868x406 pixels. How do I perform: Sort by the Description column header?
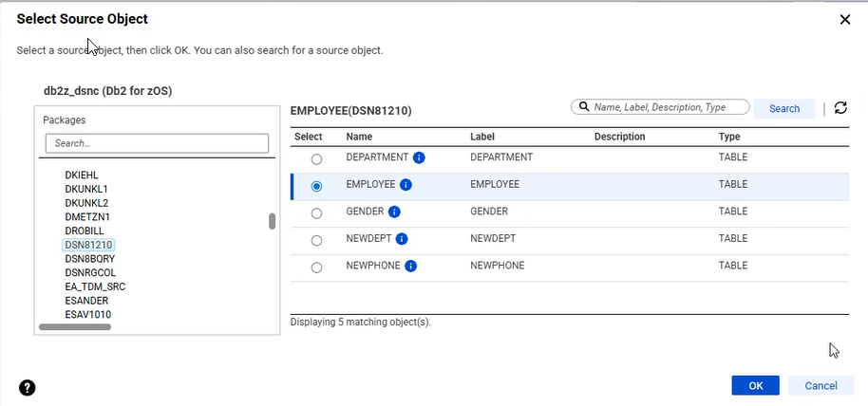[x=619, y=137]
